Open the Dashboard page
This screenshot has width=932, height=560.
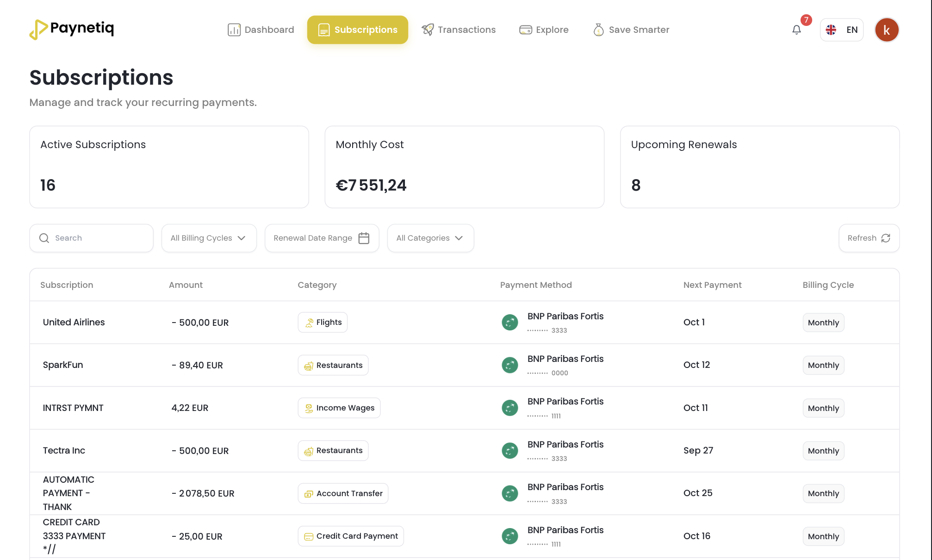(x=260, y=30)
